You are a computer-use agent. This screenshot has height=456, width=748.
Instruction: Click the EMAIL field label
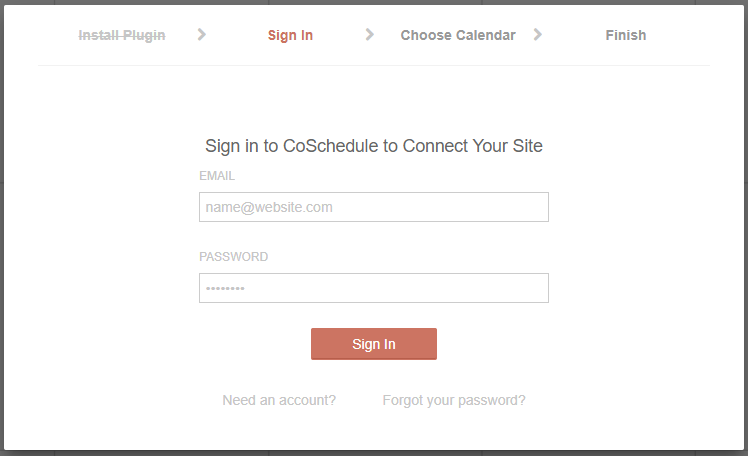(217, 175)
